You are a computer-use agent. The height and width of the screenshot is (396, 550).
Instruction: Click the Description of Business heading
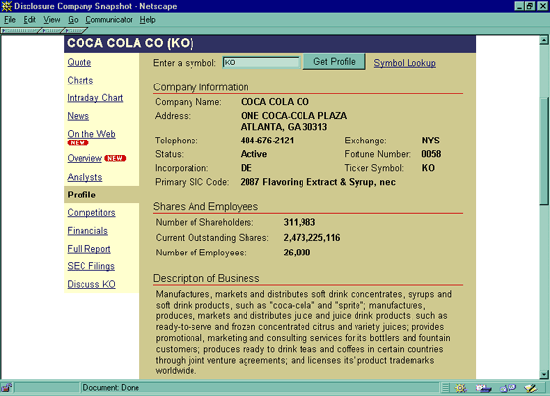pos(206,278)
